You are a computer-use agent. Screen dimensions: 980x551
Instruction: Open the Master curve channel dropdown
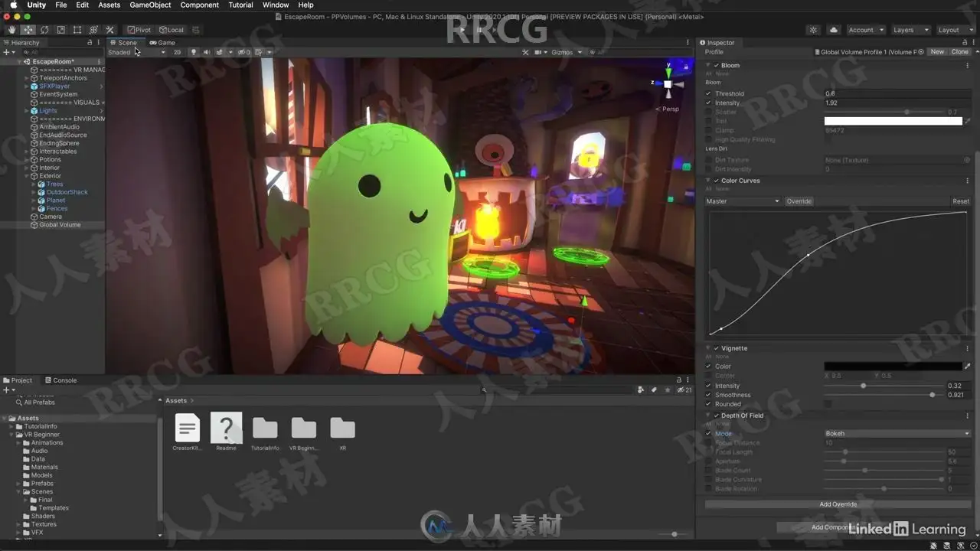coord(743,201)
